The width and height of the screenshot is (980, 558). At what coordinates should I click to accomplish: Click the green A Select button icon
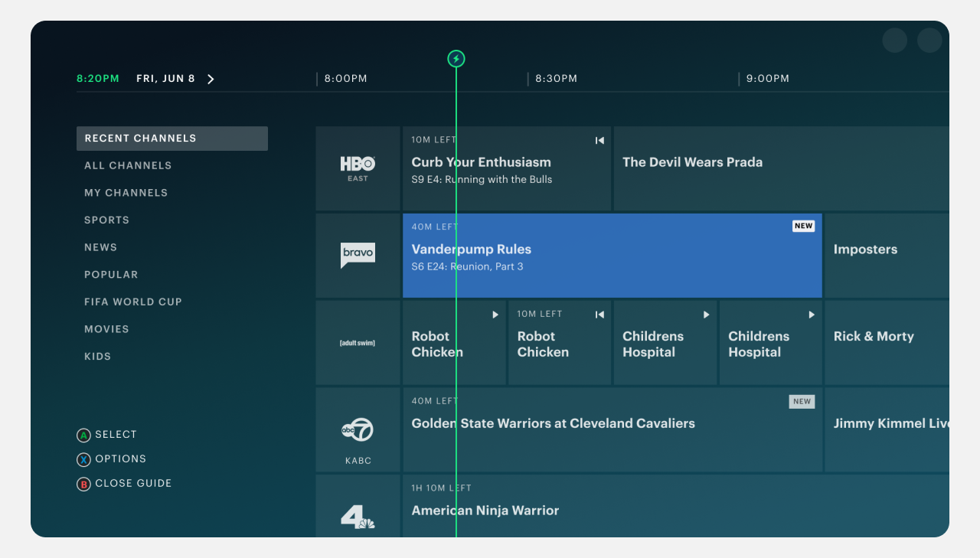coord(83,436)
